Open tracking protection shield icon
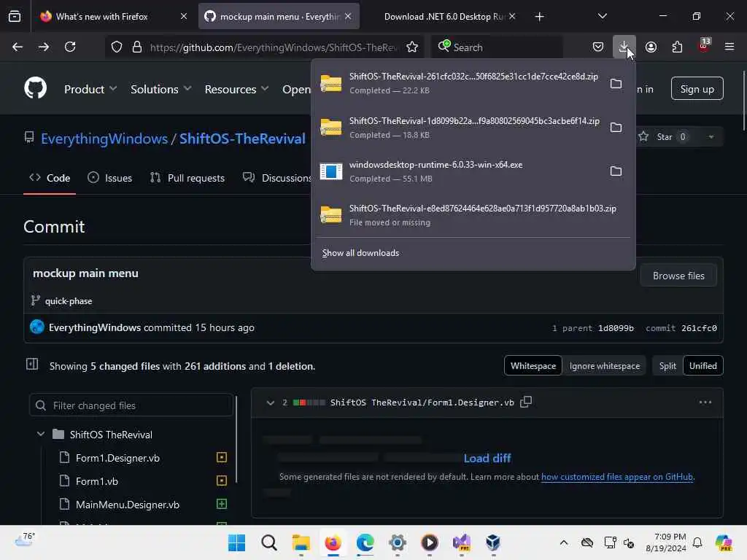 coord(117,47)
